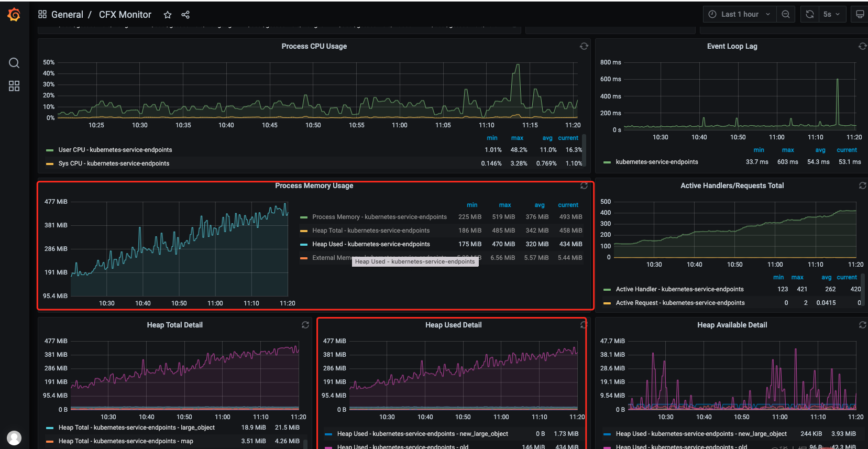Change Sys CPU series color swatch
The image size is (868, 449).
(x=50, y=164)
